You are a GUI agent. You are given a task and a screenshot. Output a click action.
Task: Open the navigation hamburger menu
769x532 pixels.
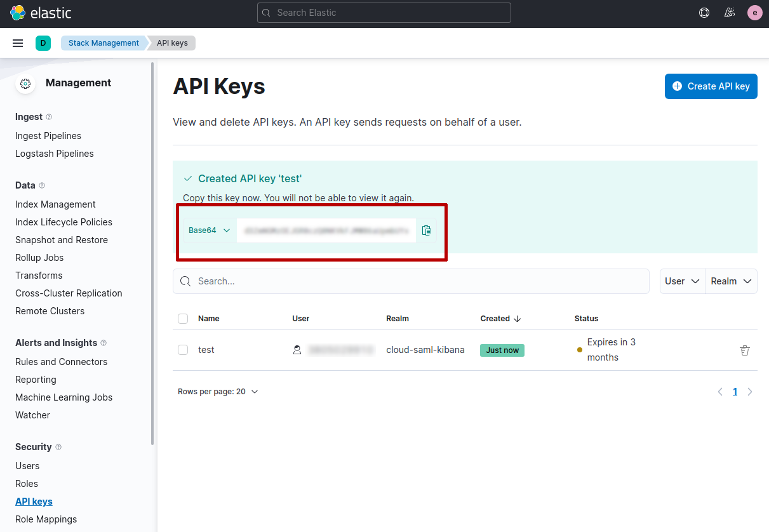coord(18,43)
